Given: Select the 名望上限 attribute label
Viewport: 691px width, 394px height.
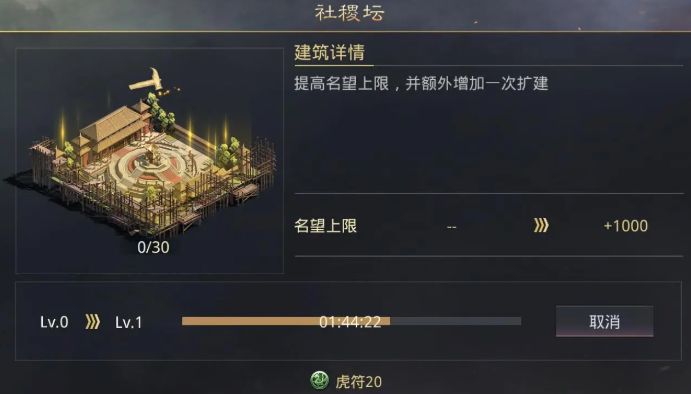Looking at the screenshot, I should coord(326,226).
